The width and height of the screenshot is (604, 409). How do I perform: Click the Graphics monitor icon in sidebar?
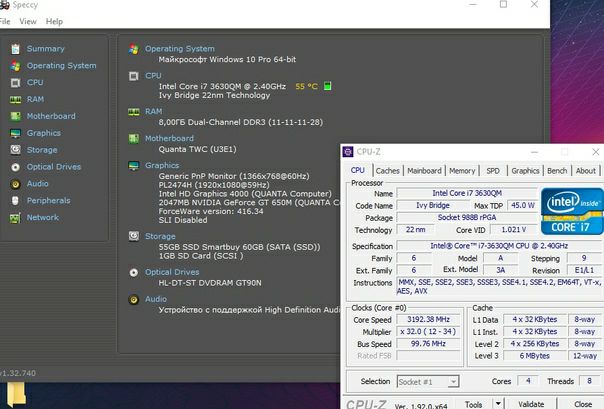point(15,133)
